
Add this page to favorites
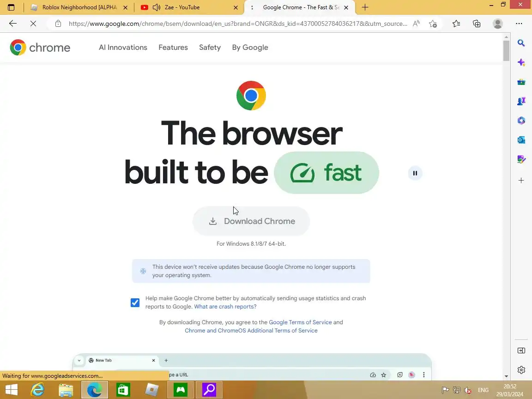coord(433,24)
